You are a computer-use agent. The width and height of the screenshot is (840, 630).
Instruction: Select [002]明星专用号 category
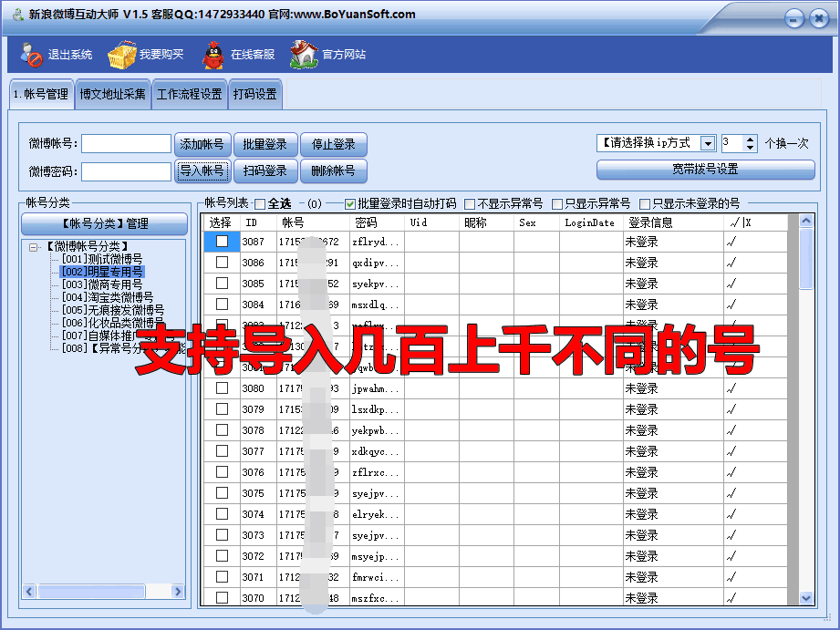point(102,272)
